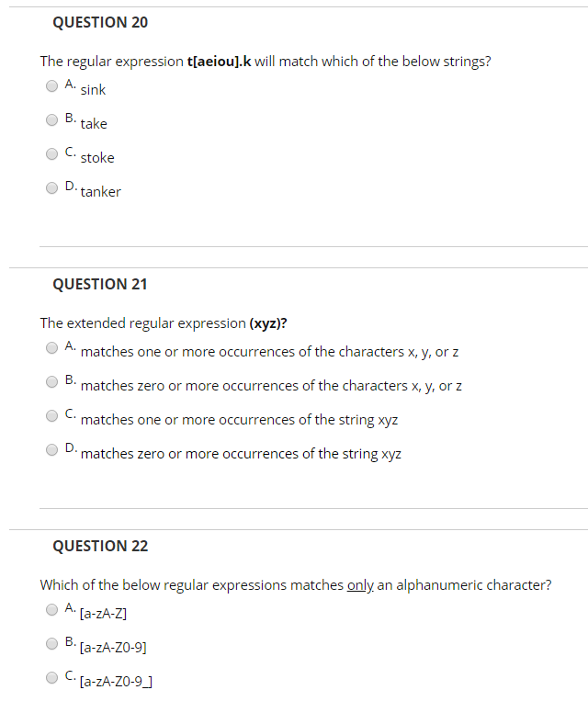Select the [a-zA-Z0-9] radio button
This screenshot has width=588, height=724.
click(x=51, y=644)
